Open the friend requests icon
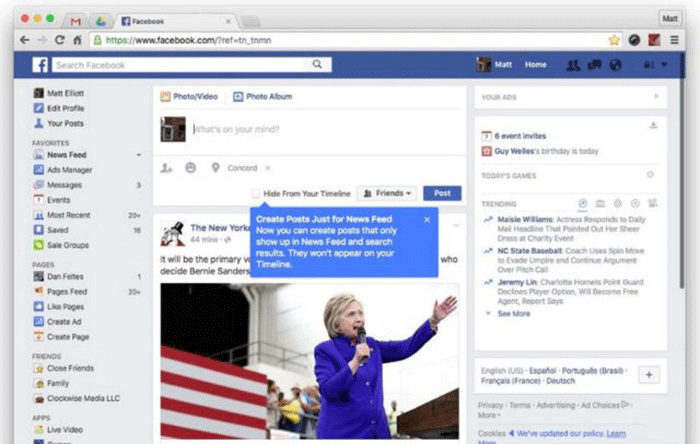This screenshot has width=700, height=444. click(573, 65)
